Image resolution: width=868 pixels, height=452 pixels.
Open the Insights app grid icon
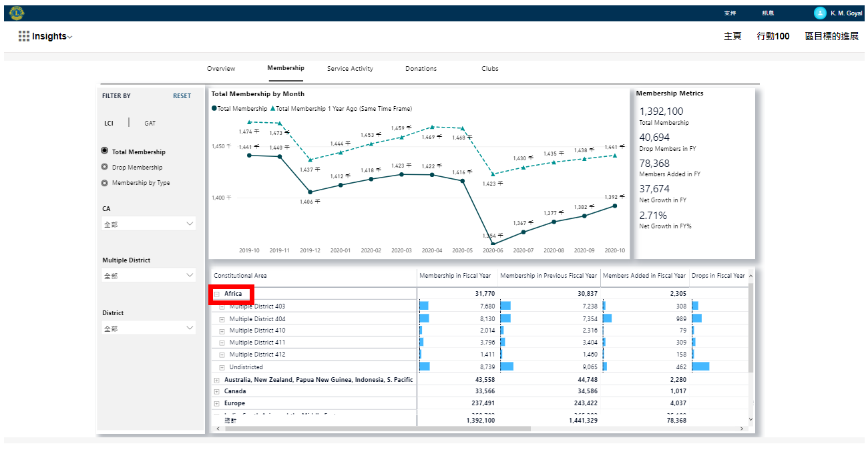click(24, 37)
